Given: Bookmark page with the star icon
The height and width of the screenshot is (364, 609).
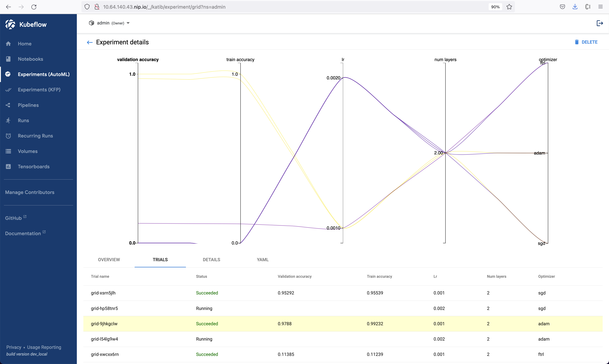Looking at the screenshot, I should pyautogui.click(x=509, y=7).
